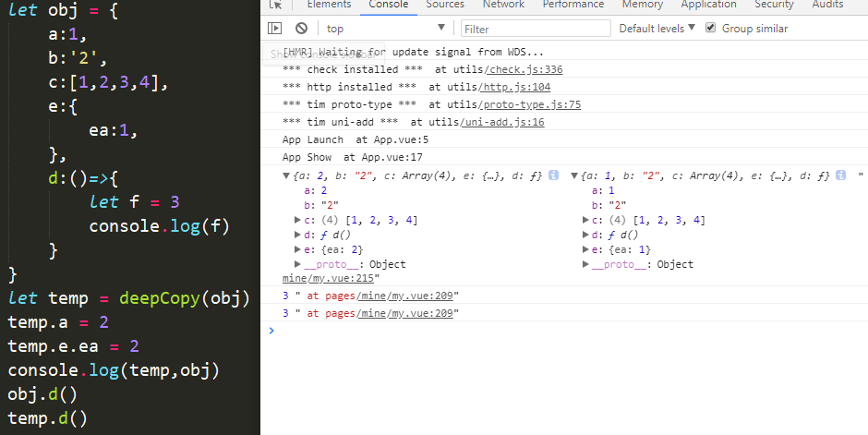Clear console with the ban icon
The image size is (868, 435).
(301, 29)
